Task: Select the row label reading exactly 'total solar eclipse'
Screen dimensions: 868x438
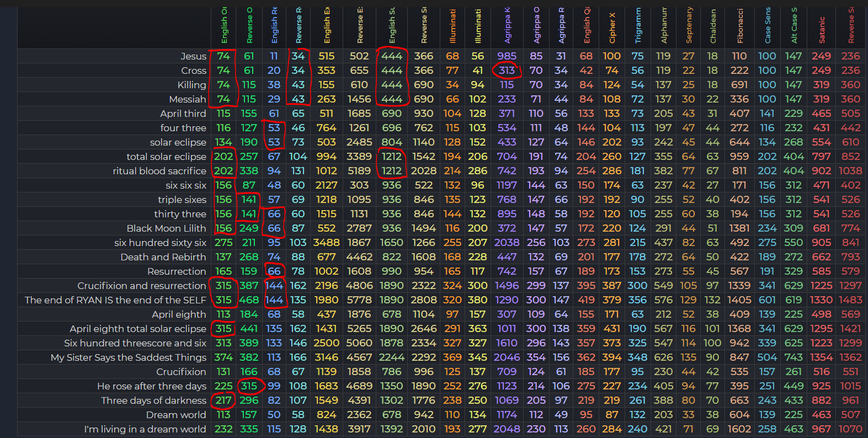Action: tap(167, 157)
